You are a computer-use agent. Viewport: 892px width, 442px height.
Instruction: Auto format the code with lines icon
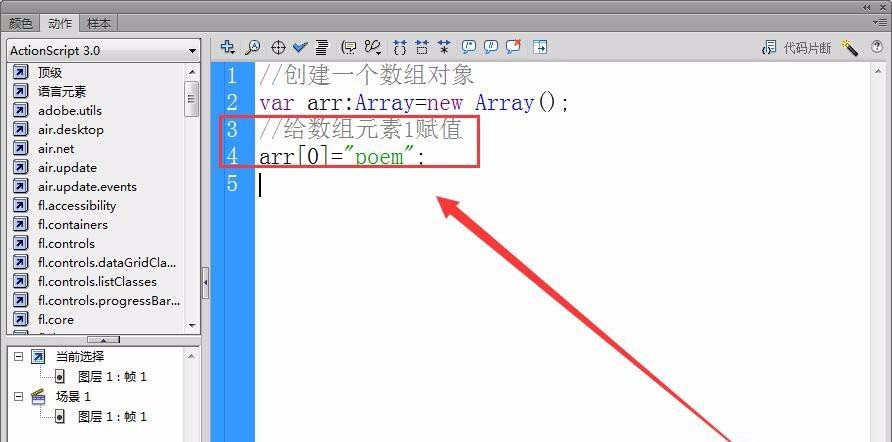321,47
